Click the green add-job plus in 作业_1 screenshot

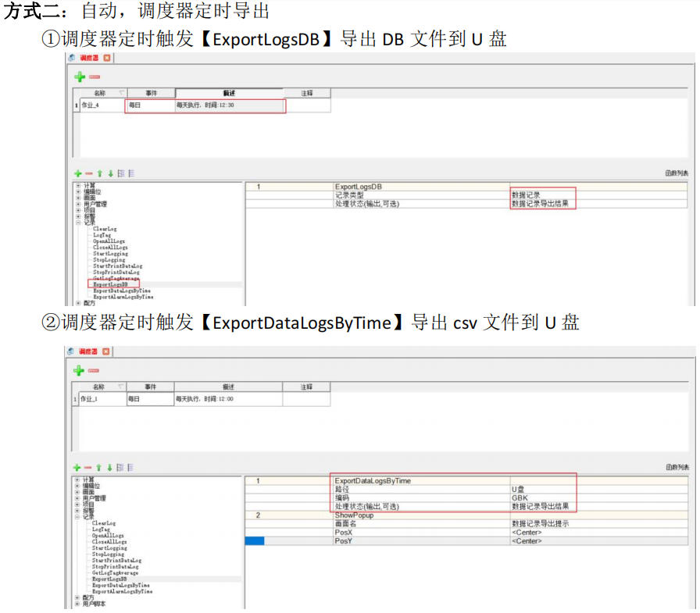click(79, 370)
